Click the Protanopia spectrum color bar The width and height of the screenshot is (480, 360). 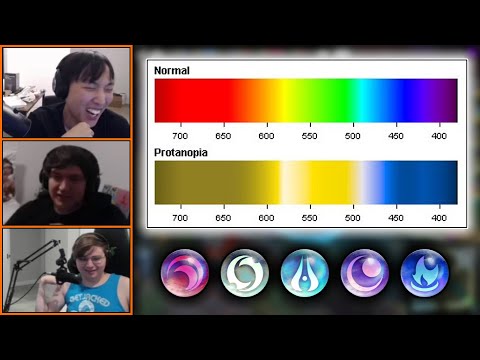(x=306, y=182)
